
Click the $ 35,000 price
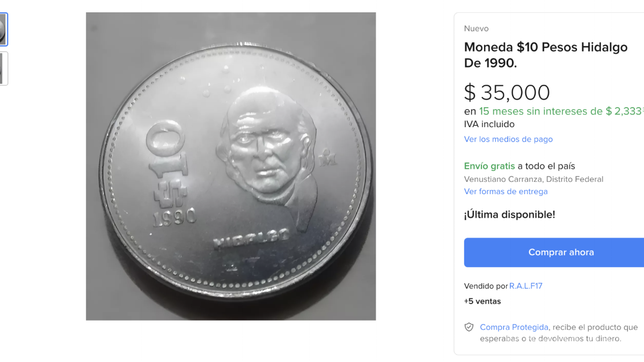[507, 93]
